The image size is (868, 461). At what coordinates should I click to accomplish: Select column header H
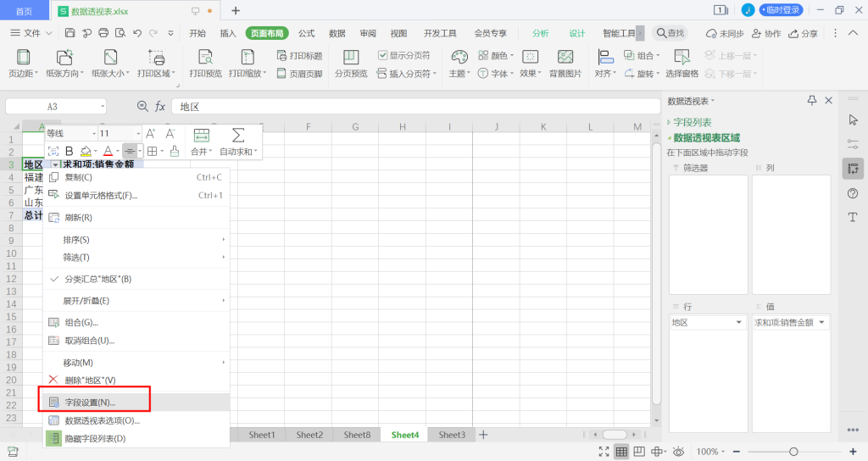point(403,127)
